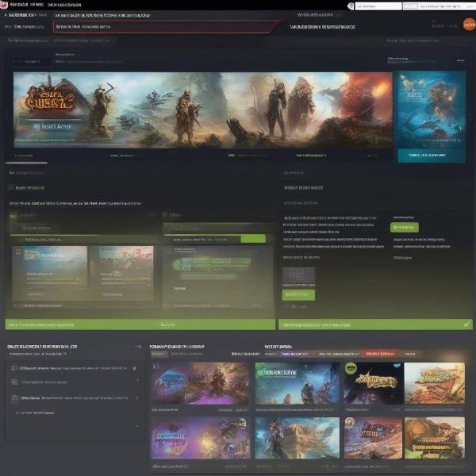Open the orange desert game thumbnail in the top row
476x476 pixels.
435,383
